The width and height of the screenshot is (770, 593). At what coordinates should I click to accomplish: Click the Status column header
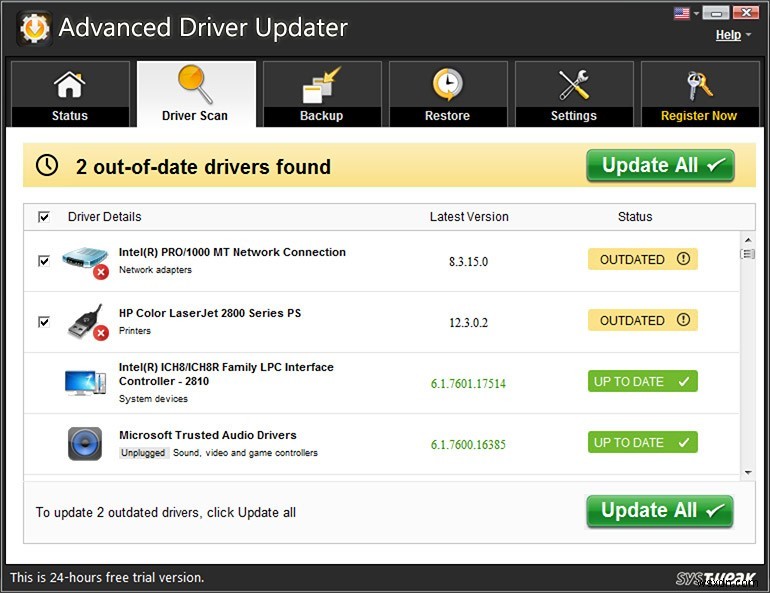click(x=635, y=216)
